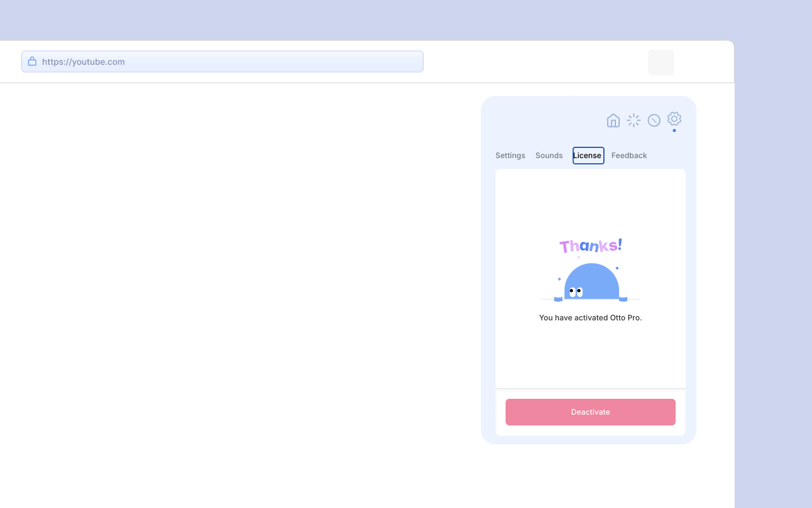This screenshot has width=812, height=508.
Task: Click the blue dot under the gear
Action: click(x=674, y=130)
